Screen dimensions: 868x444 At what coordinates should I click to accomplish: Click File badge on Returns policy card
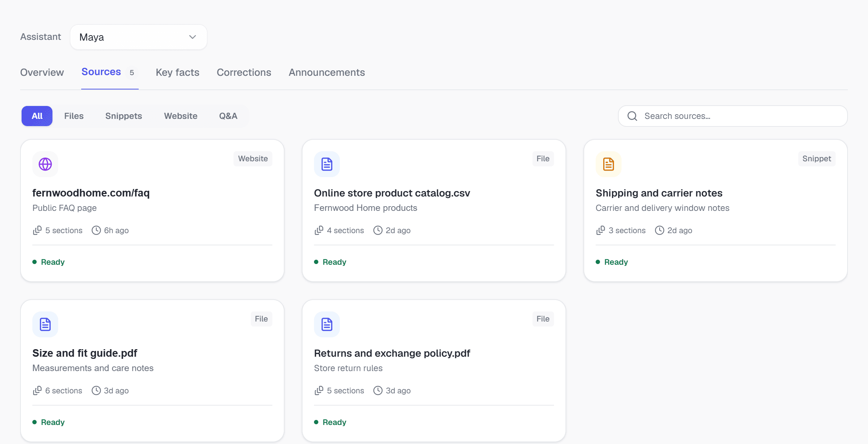tap(543, 319)
